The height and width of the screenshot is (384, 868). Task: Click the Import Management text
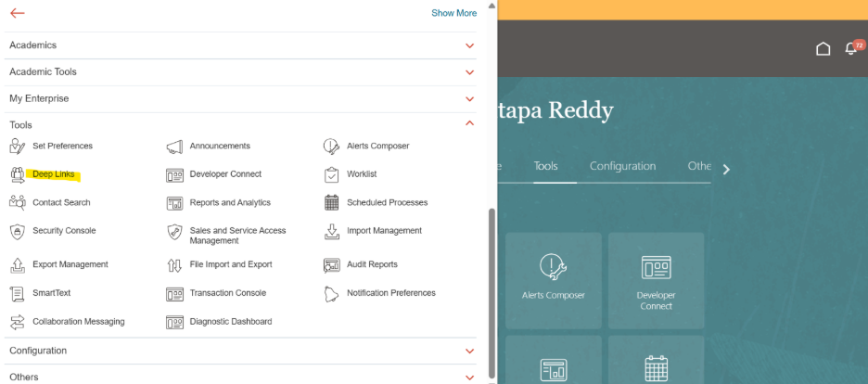(x=384, y=231)
